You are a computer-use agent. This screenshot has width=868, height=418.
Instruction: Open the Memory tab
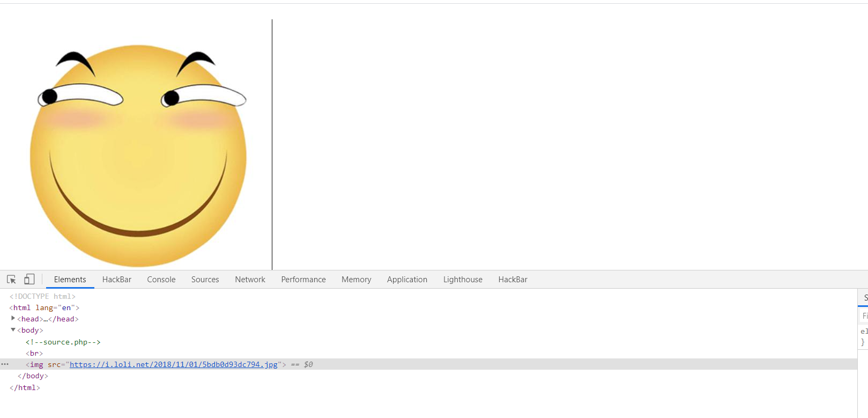coord(357,280)
